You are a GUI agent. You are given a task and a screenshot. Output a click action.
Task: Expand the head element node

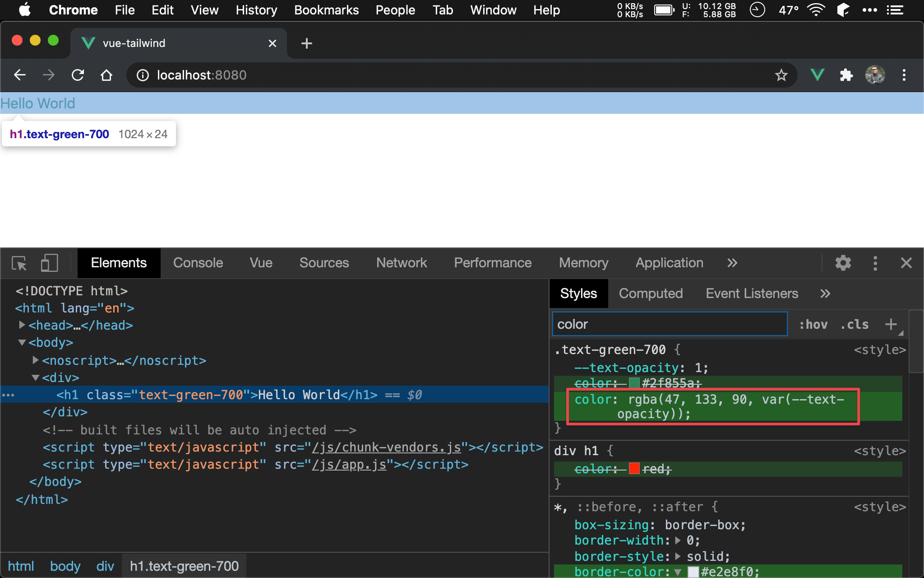tap(22, 325)
